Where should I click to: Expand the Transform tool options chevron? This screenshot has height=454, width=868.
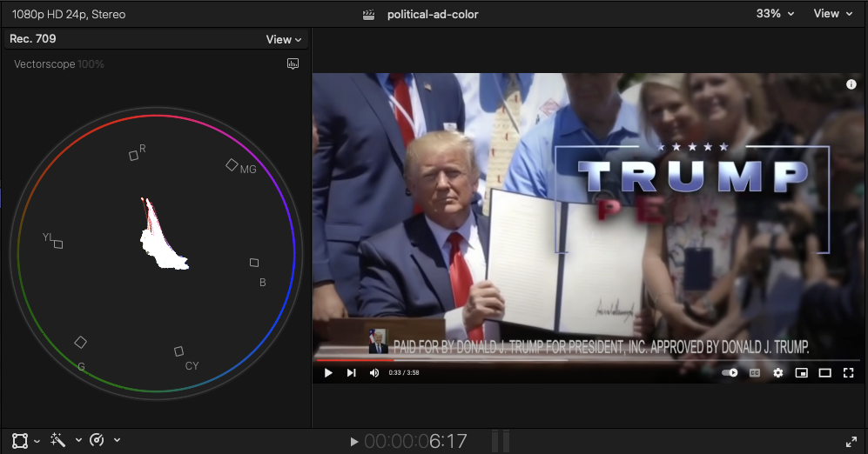[x=37, y=441]
